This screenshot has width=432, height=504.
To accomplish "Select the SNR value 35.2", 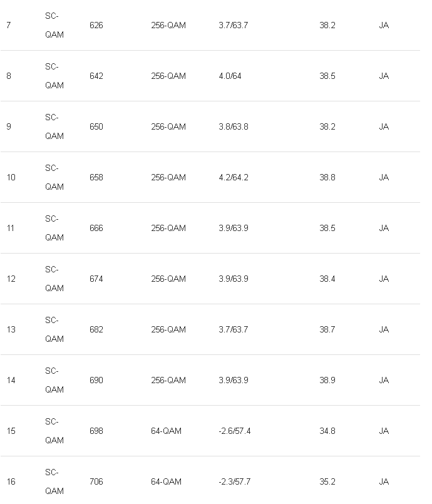I will pos(327,482).
